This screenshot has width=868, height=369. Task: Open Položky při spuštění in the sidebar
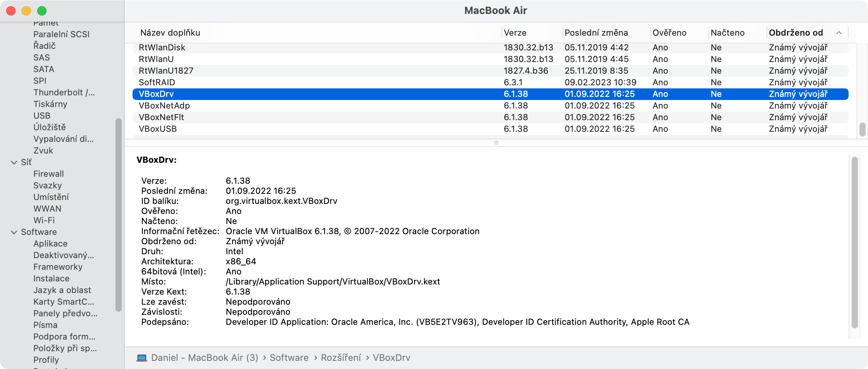tap(65, 348)
